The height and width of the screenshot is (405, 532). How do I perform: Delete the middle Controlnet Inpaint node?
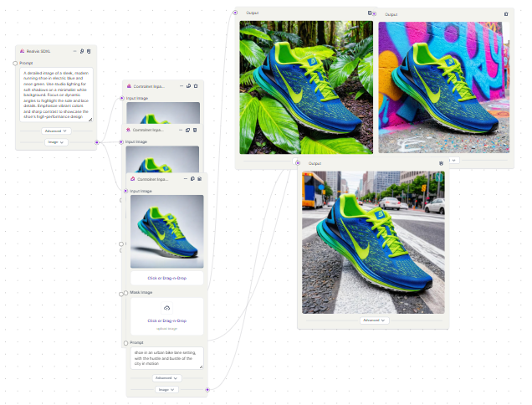click(195, 130)
